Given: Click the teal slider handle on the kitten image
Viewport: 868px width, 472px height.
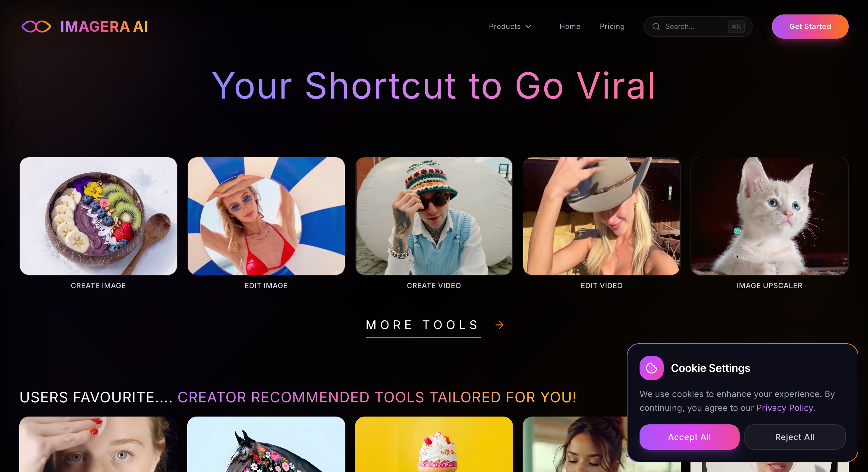Looking at the screenshot, I should [737, 231].
